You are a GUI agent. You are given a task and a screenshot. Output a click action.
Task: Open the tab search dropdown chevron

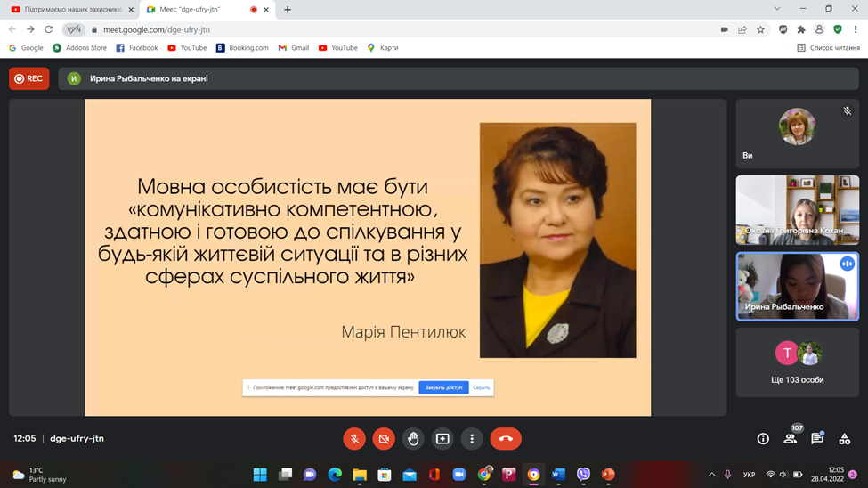pyautogui.click(x=777, y=9)
